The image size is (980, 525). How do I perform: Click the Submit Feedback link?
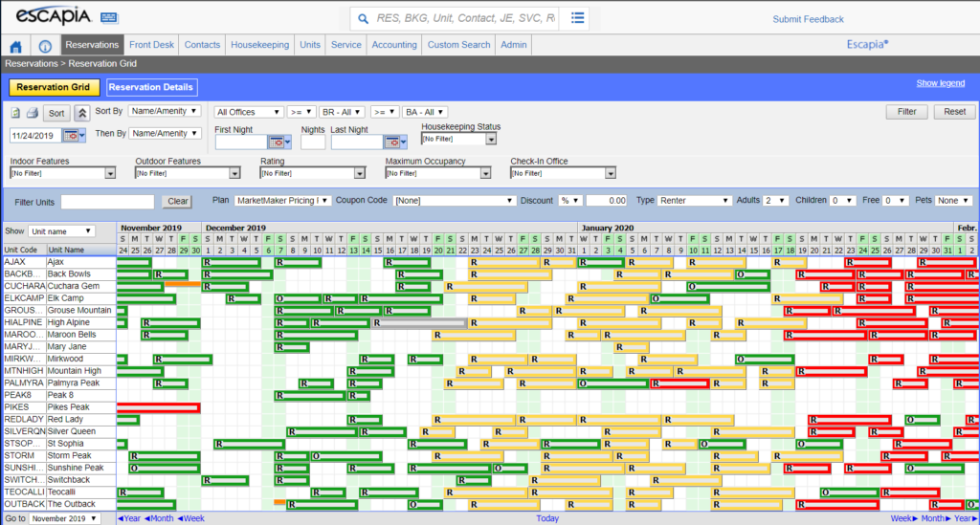[x=808, y=19]
